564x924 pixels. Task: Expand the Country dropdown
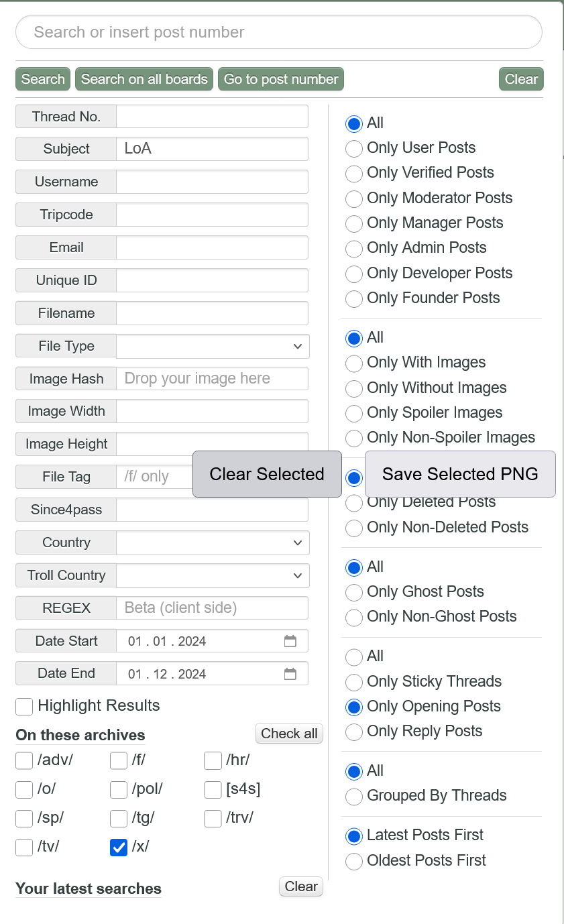(213, 542)
